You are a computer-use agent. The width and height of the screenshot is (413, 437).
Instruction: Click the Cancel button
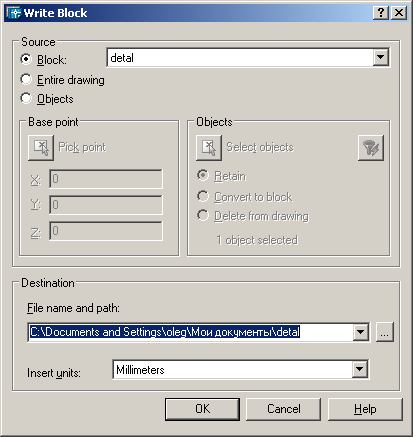tap(284, 409)
